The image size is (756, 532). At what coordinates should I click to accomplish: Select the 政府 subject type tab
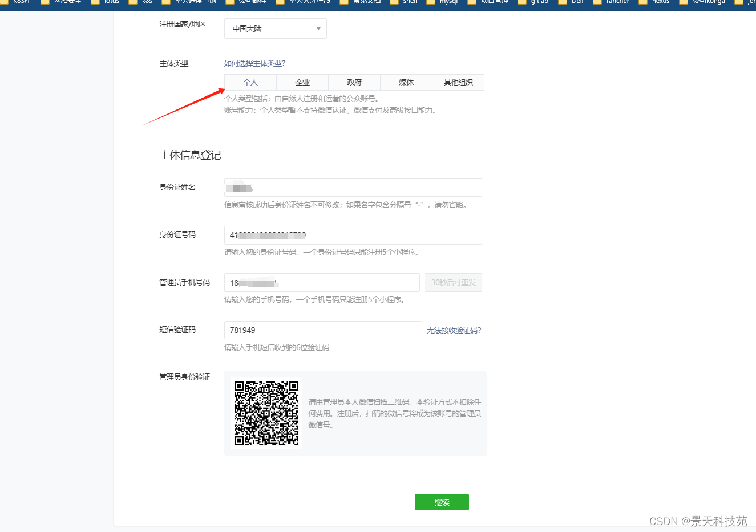coord(354,82)
